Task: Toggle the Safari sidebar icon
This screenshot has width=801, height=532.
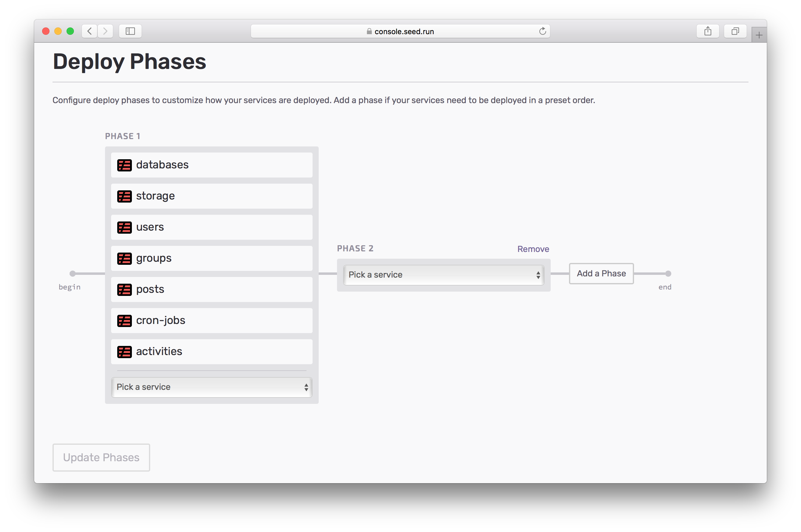Action: [130, 31]
